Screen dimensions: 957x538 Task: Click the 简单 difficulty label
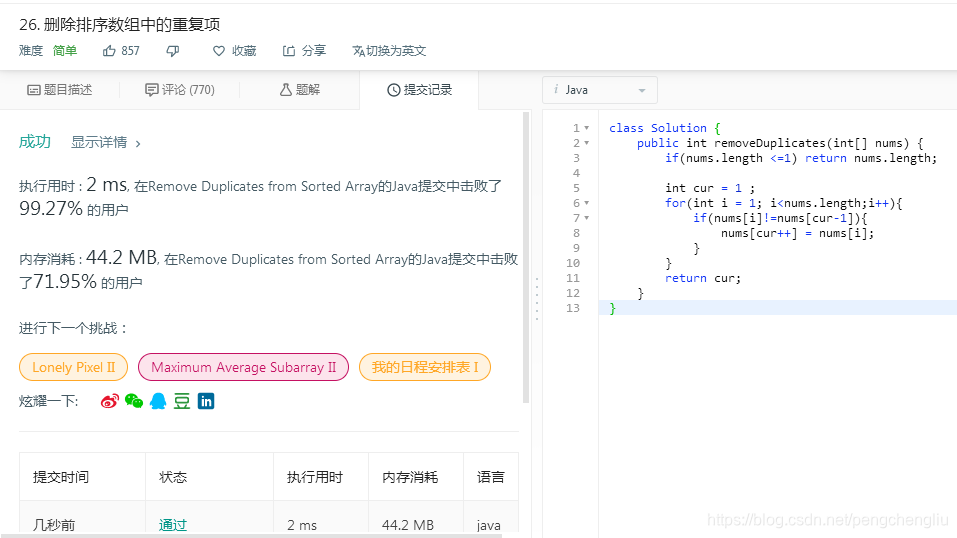[65, 51]
